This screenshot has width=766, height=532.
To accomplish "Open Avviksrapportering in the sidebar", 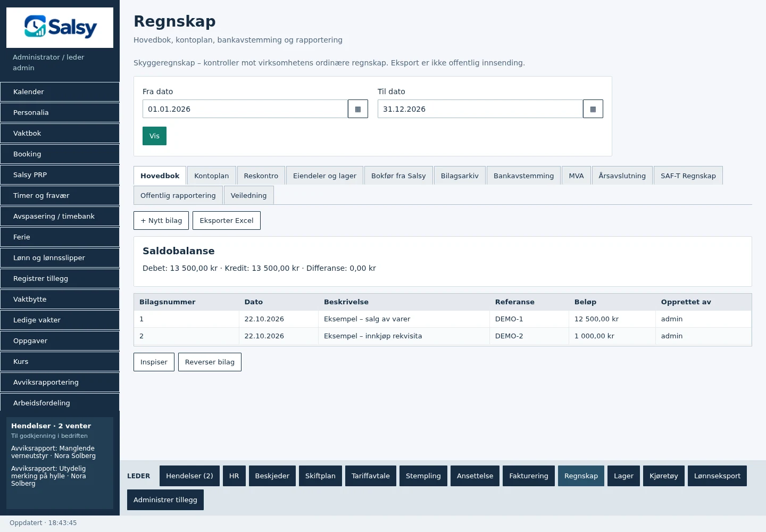I will [x=60, y=382].
